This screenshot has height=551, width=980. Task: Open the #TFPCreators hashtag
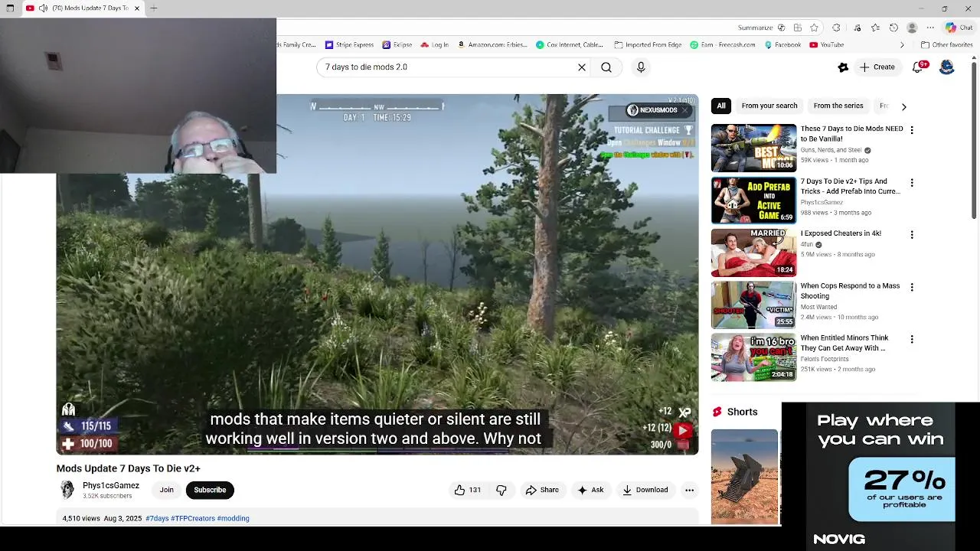[x=193, y=518]
